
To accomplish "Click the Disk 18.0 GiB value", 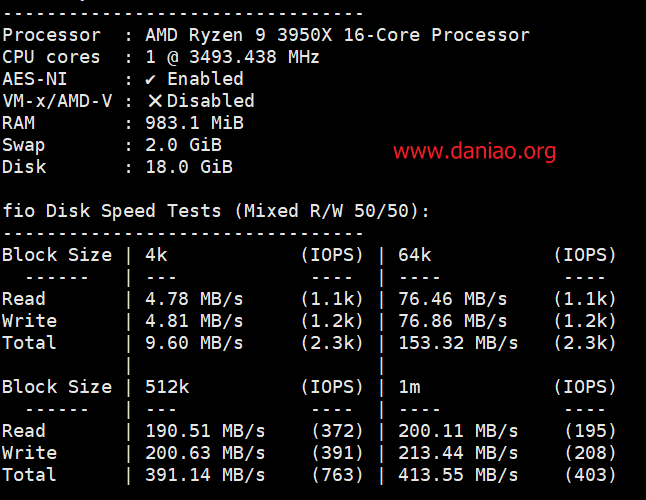I will 189,167.
